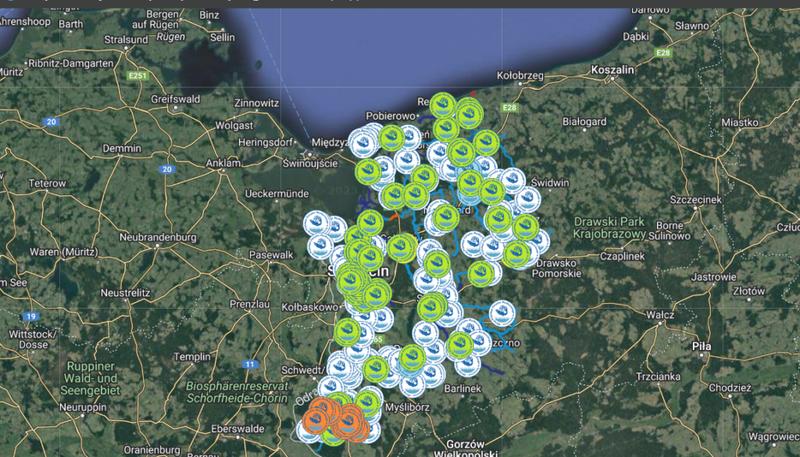This screenshot has height=457, width=800.
Task: Click the E28 shield southwest of Kołobrzeg
Action: pyautogui.click(x=509, y=108)
